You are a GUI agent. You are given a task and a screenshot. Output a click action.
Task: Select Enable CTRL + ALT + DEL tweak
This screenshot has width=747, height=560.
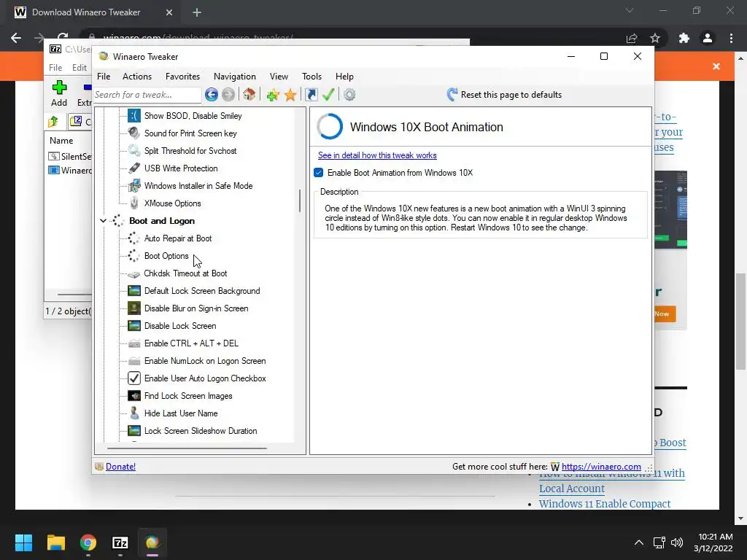tap(191, 343)
